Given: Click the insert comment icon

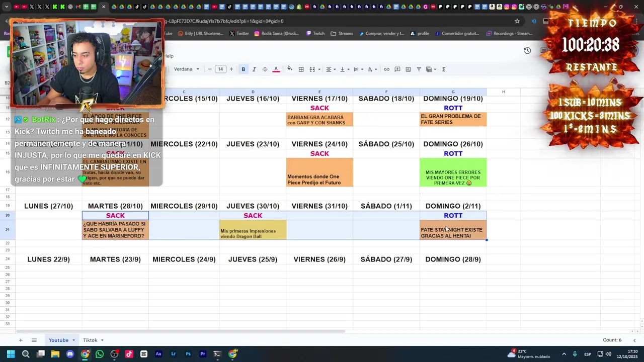Looking at the screenshot, I should (x=397, y=69).
